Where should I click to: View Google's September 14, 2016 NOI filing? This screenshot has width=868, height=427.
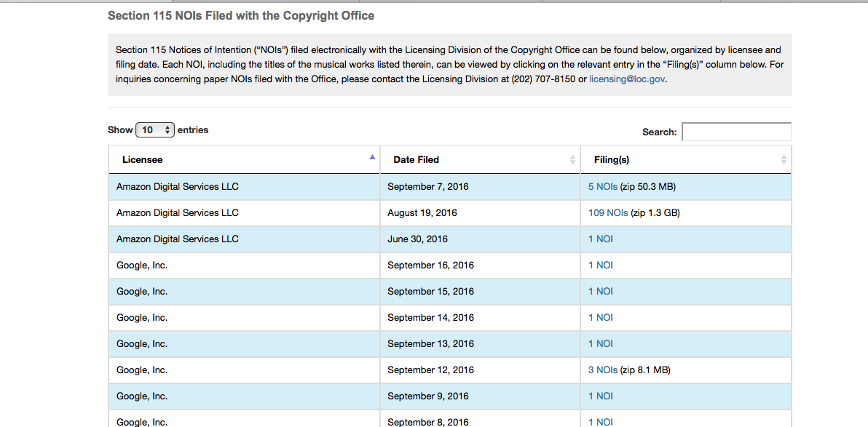600,318
